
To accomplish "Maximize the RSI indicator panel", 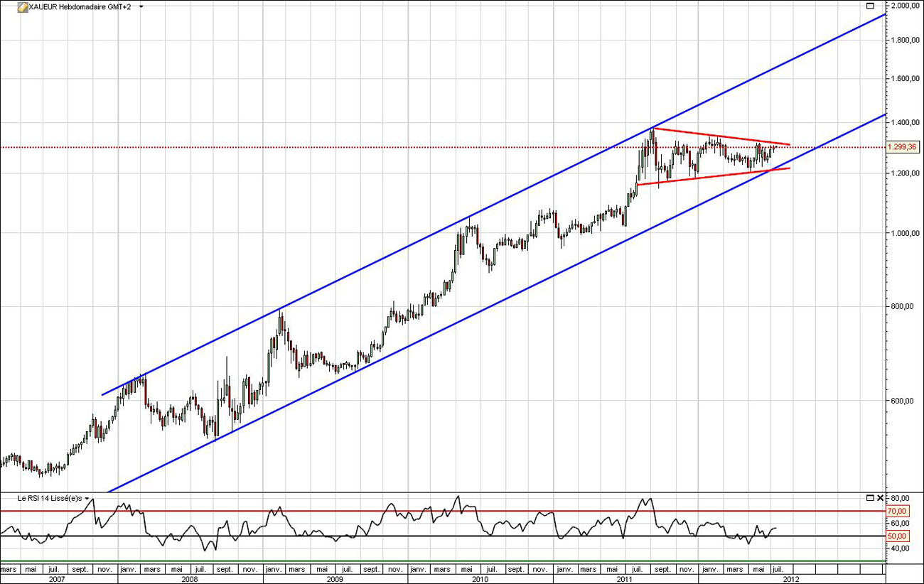I will coord(870,498).
